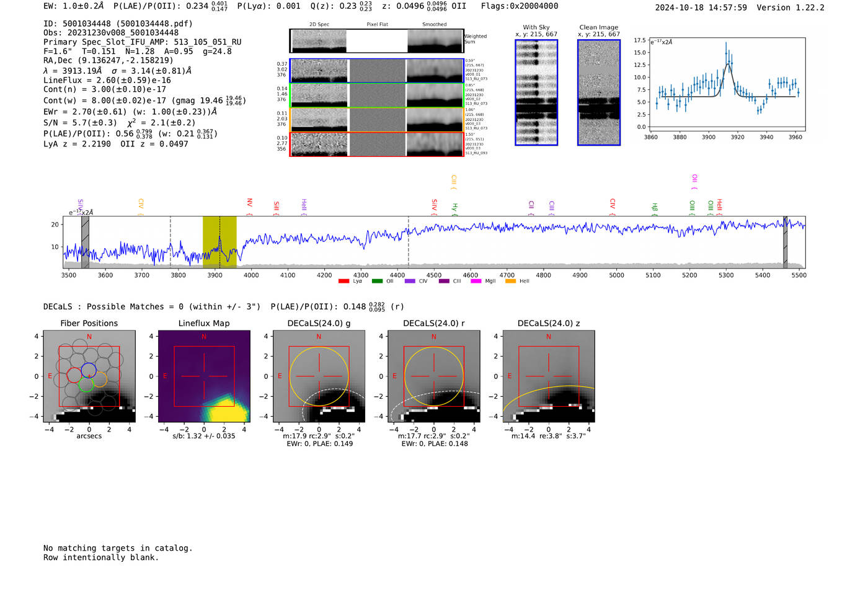868x591 pixels.
Task: Select the orange-bordered fiber spectrum row
Action: pyautogui.click(x=376, y=120)
